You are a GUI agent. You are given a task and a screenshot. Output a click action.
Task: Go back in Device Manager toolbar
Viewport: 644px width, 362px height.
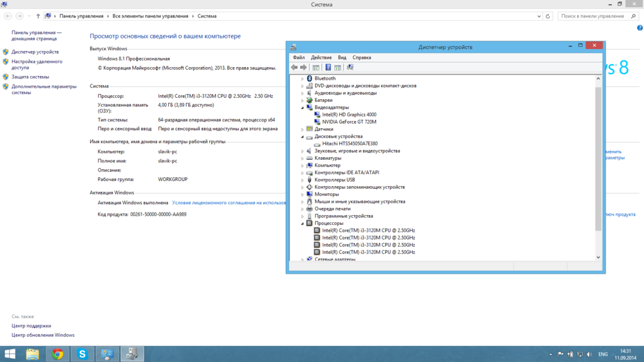click(294, 68)
